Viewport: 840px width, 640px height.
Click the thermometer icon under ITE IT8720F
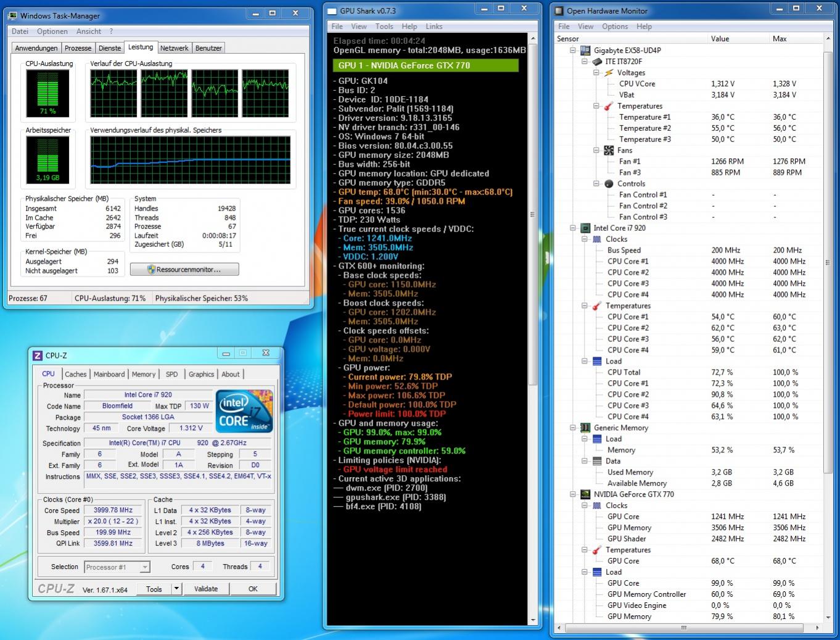(x=609, y=106)
